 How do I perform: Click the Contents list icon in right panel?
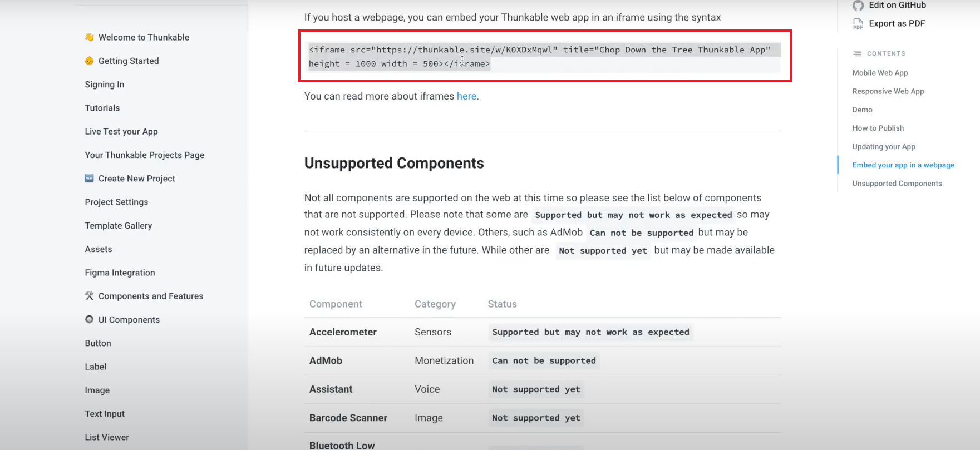[x=857, y=53]
